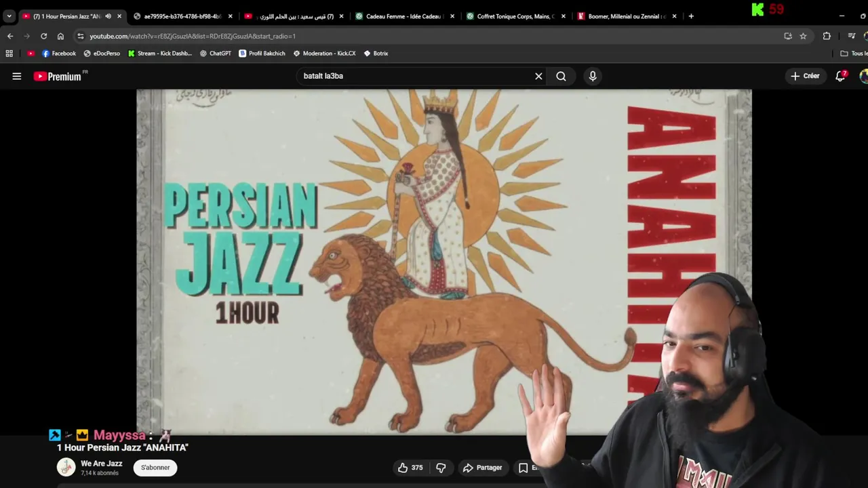Image resolution: width=868 pixels, height=488 pixels.
Task: Go back with browser back arrow
Action: coord(10,36)
